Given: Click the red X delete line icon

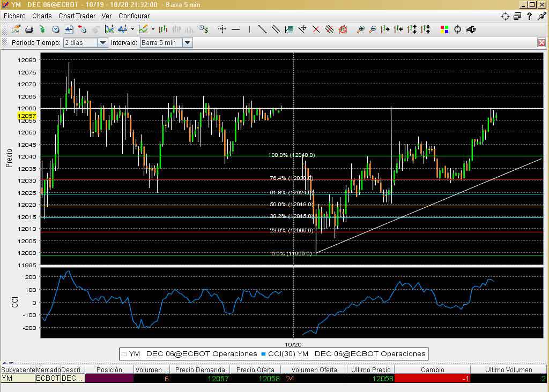Looking at the screenshot, I should tap(316, 29).
